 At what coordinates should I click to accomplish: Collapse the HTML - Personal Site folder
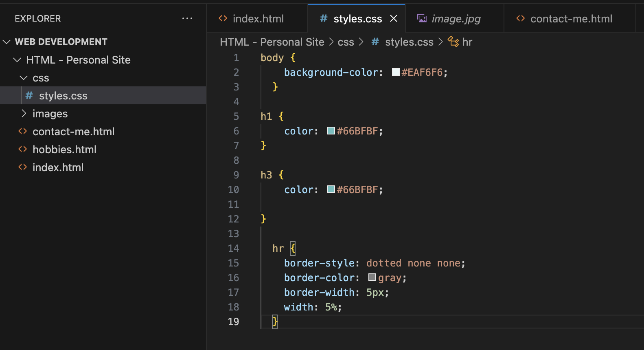click(x=17, y=59)
